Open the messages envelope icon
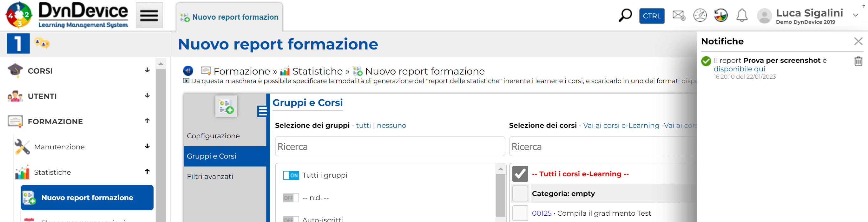The image size is (868, 222). pyautogui.click(x=678, y=16)
